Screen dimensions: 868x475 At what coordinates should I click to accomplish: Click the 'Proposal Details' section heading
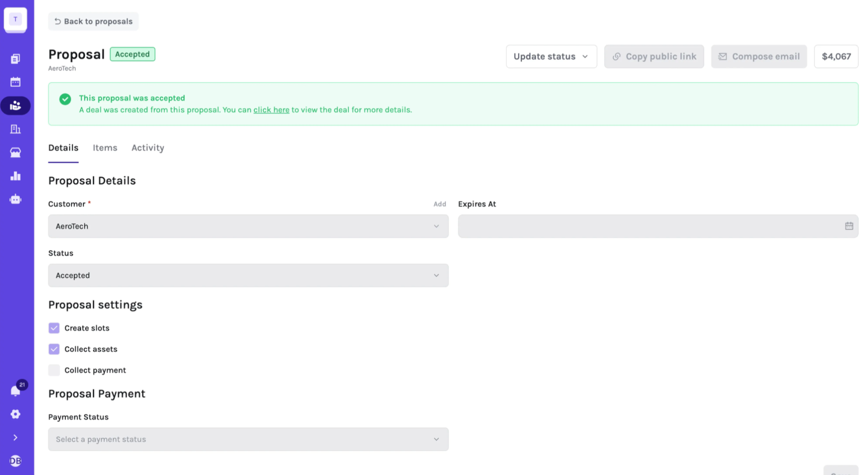click(x=92, y=181)
